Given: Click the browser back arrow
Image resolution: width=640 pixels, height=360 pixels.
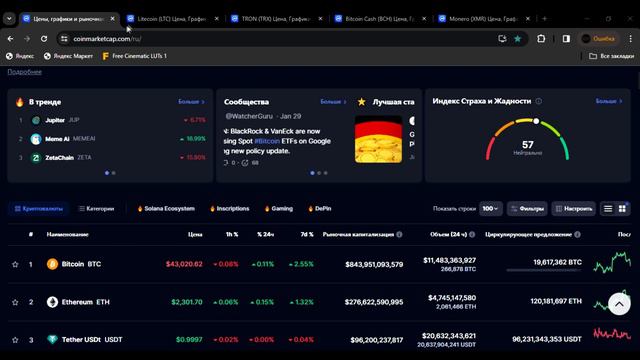Looking at the screenshot, I should [10, 39].
